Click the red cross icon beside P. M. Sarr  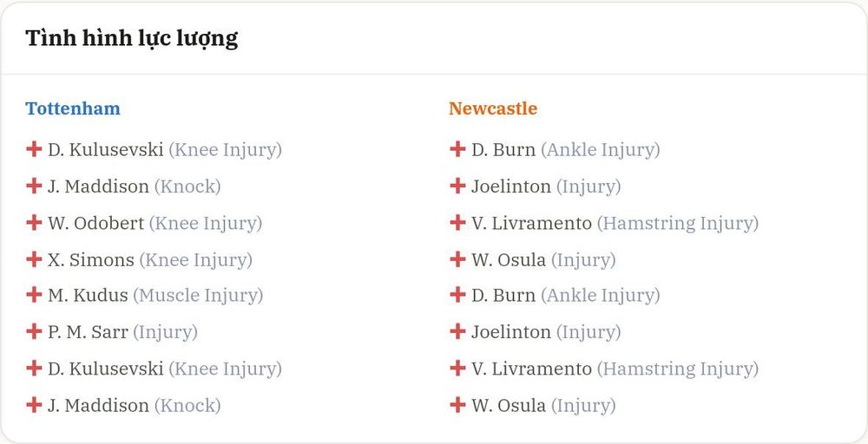(x=34, y=331)
